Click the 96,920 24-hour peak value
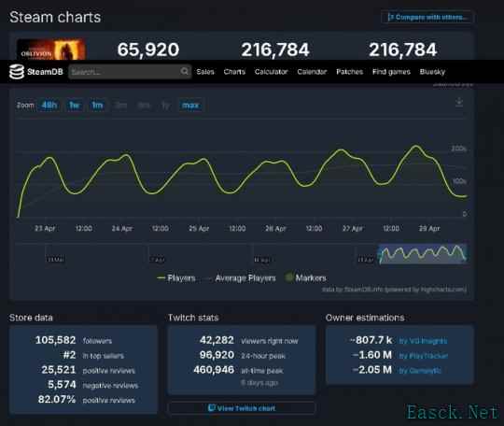Image resolution: width=504 pixels, height=426 pixels. (217, 355)
